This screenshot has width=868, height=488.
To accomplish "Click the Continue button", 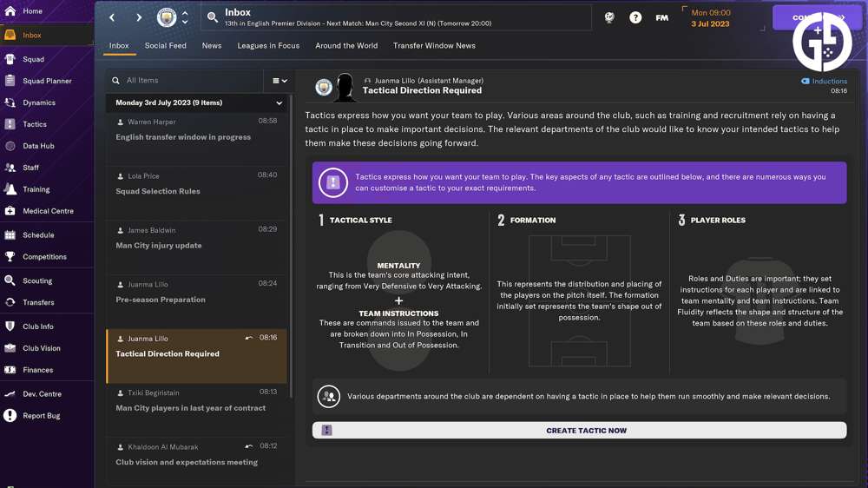I will (817, 17).
